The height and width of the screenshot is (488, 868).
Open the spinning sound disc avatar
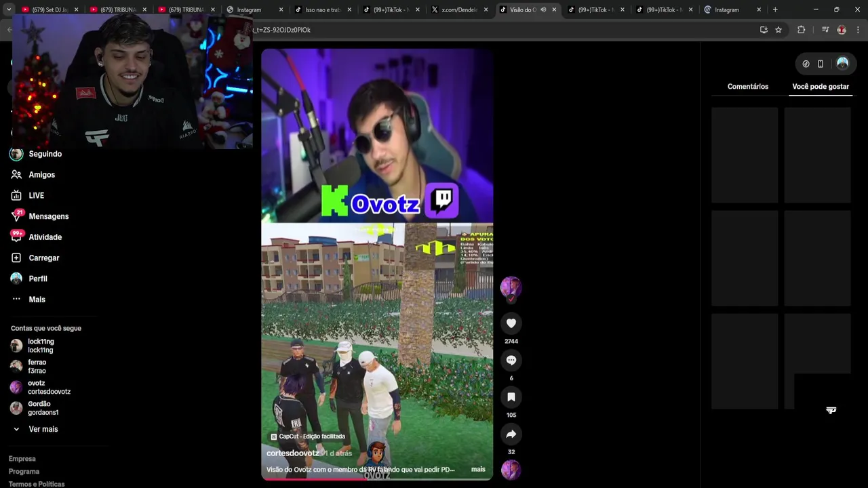pyautogui.click(x=511, y=469)
